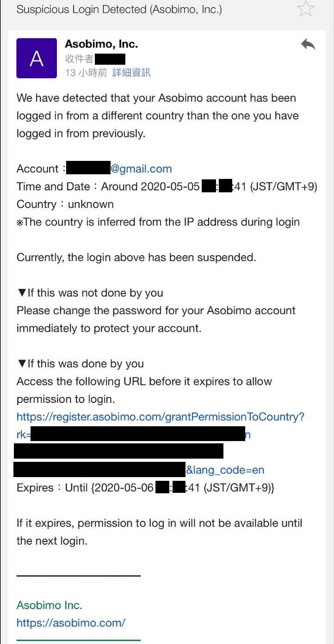This screenshot has width=334, height=644.
Task: Tap "▼If this was done by you" heading
Action: 80,364
